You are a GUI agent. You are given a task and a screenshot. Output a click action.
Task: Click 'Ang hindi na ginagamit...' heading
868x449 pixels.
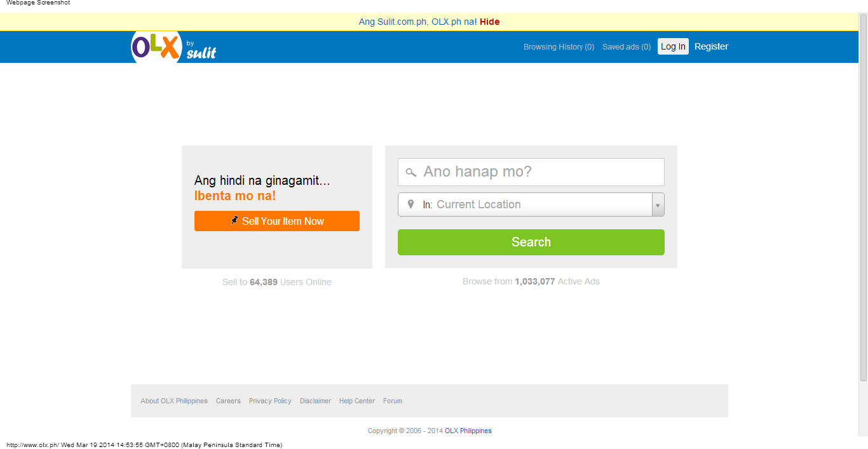(x=262, y=180)
